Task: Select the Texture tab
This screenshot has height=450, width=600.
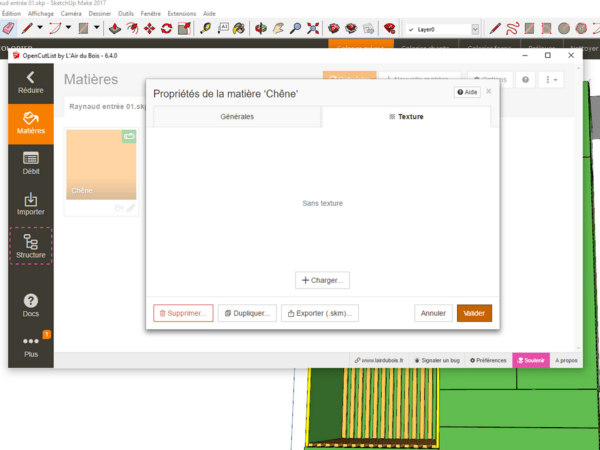Action: pyautogui.click(x=405, y=117)
